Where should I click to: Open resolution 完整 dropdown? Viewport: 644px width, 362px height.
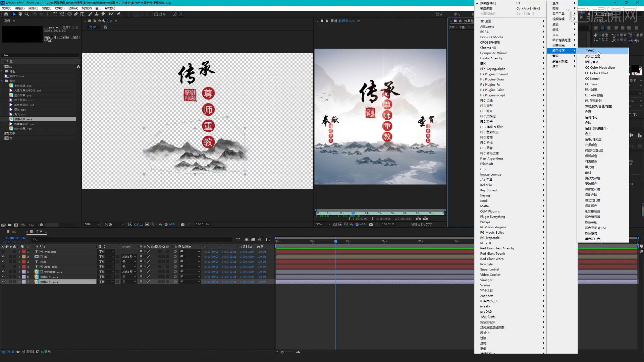point(114,224)
